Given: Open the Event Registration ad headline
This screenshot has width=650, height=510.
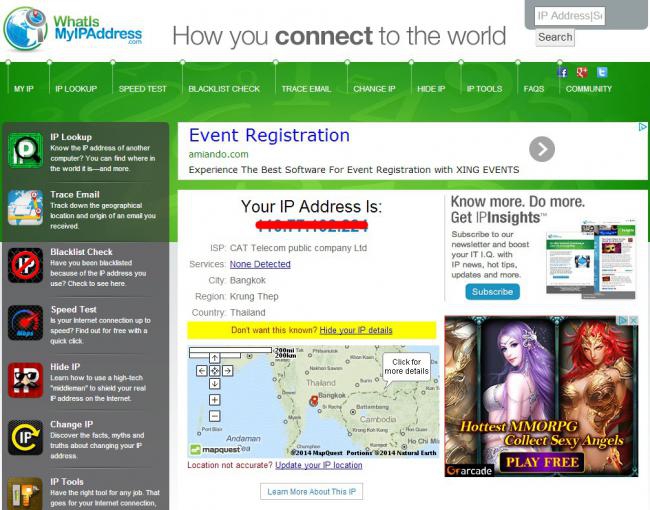Looking at the screenshot, I should point(269,136).
